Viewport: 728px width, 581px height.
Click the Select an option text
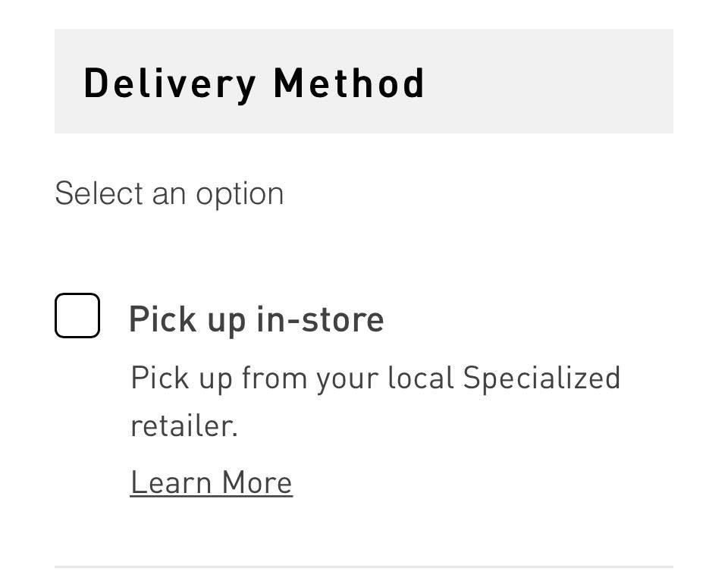169,193
